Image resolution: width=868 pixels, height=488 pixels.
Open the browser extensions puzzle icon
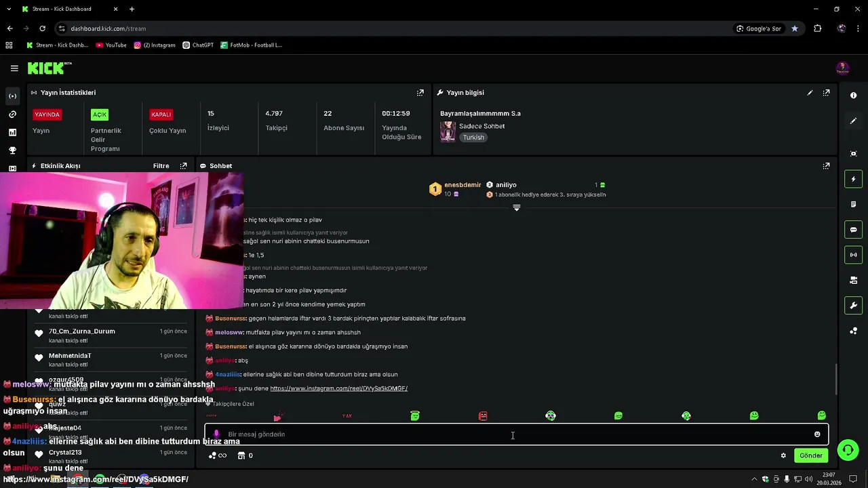coord(817,28)
